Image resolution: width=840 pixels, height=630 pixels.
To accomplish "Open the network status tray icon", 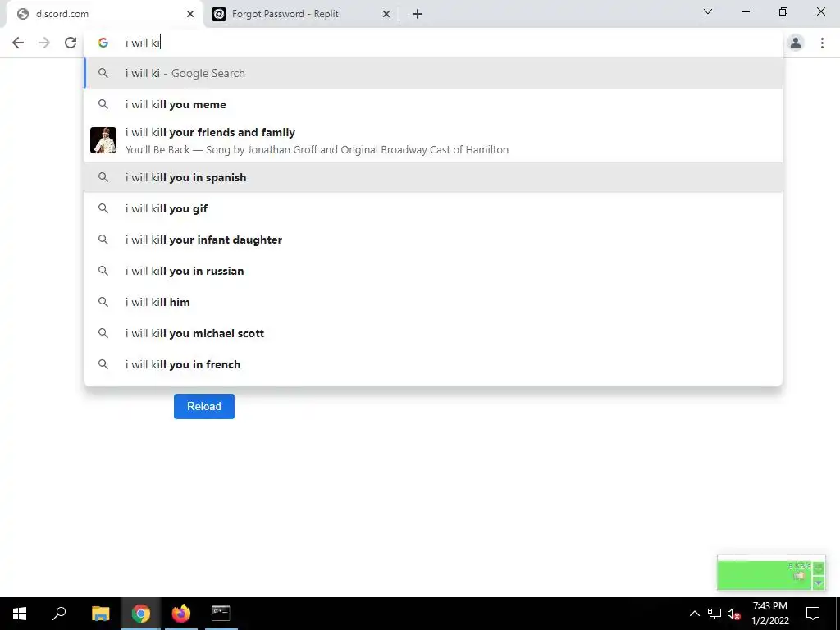I will [x=714, y=614].
